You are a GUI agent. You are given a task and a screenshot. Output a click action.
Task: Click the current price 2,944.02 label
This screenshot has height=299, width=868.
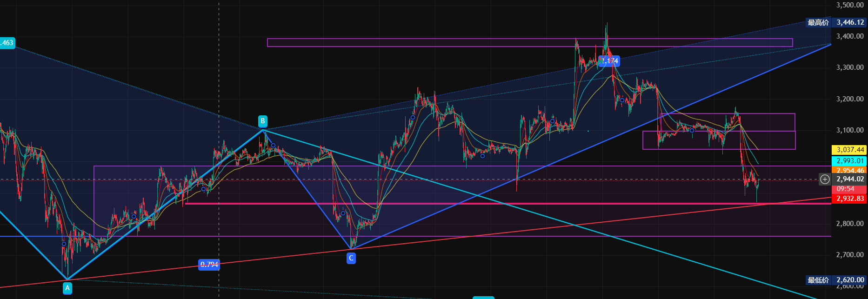[x=849, y=179]
